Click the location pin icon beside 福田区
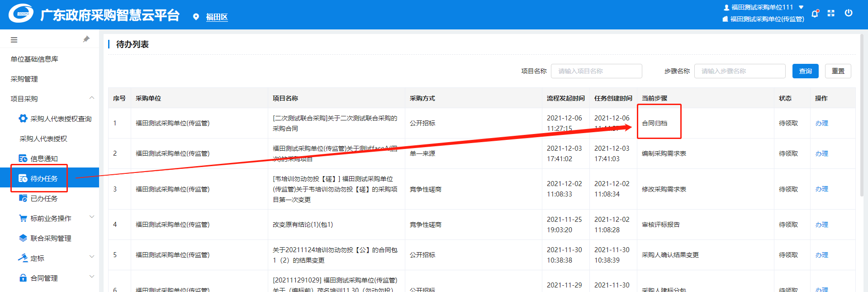Viewport: 868px width, 292px height. point(196,17)
